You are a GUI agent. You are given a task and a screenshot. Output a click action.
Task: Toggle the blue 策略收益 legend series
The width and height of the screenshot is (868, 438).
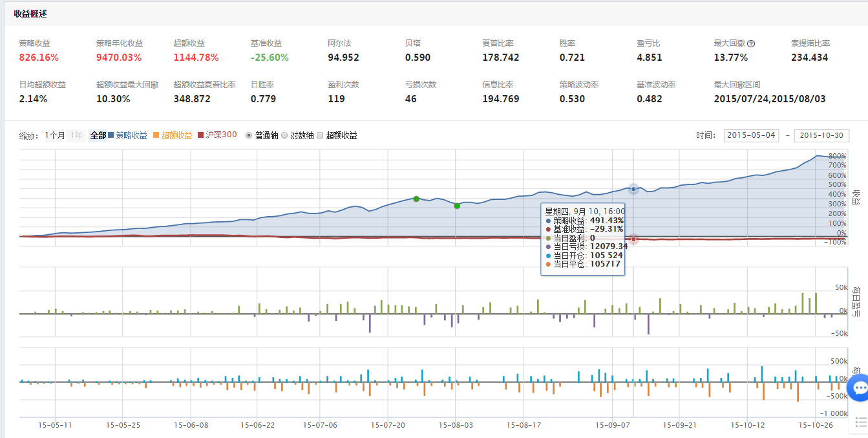coord(128,135)
